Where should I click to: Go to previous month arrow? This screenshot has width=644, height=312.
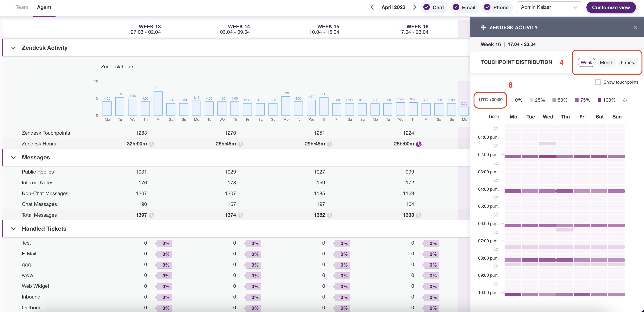372,7
